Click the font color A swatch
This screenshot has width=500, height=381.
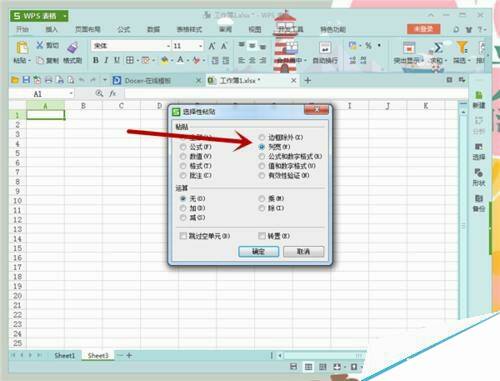[x=181, y=60]
